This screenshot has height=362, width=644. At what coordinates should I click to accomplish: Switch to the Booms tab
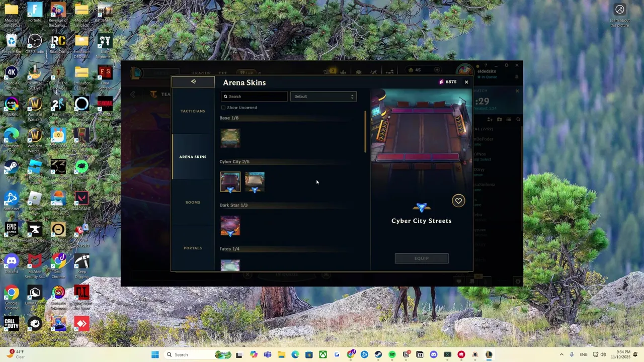coord(193,202)
